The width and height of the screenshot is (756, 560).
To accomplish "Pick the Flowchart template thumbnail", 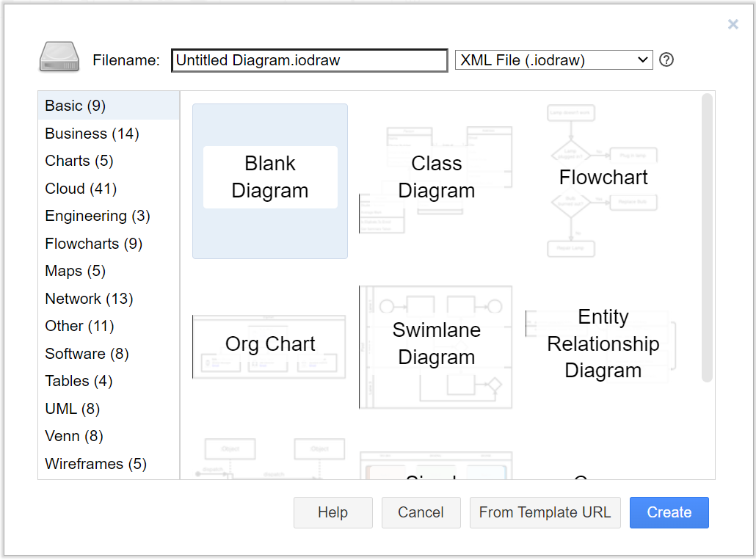I will 603,181.
